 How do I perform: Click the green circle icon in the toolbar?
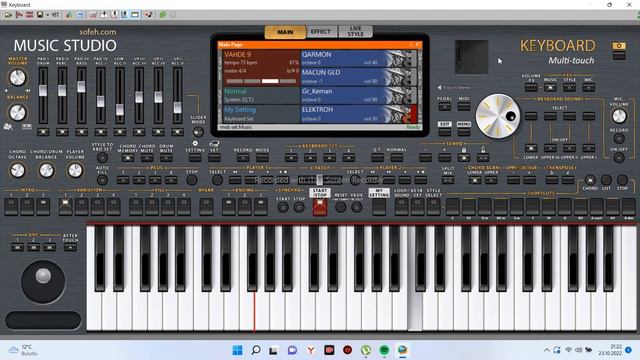pyautogui.click(x=162, y=15)
